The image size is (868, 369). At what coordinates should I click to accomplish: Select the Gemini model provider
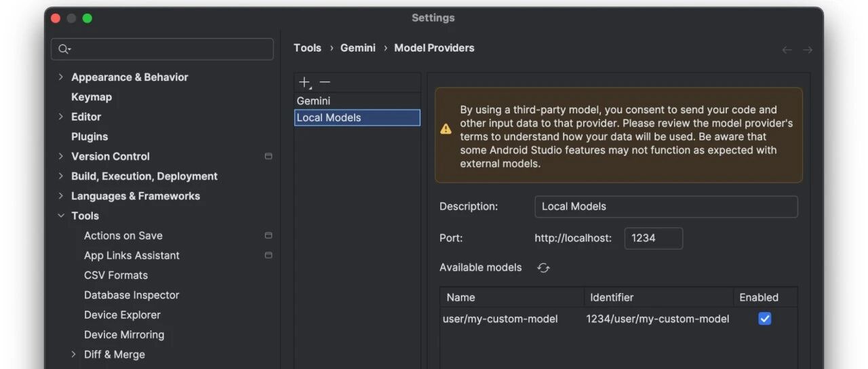pyautogui.click(x=314, y=101)
